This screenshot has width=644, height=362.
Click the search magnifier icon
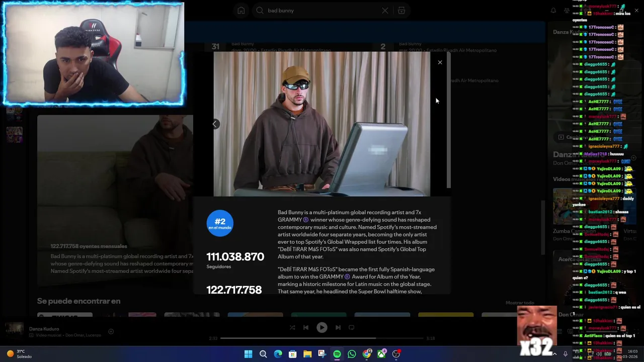[260, 11]
